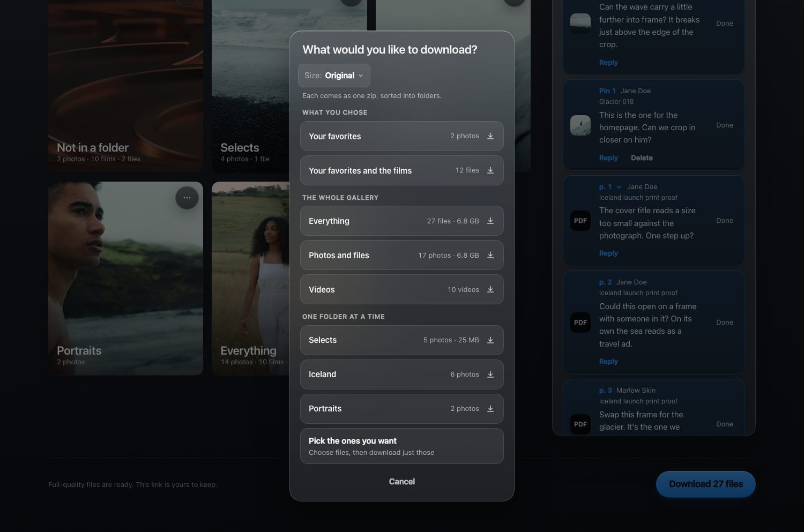Download Everything via its arrow icon
Image resolution: width=804 pixels, height=532 pixels.
pos(490,221)
